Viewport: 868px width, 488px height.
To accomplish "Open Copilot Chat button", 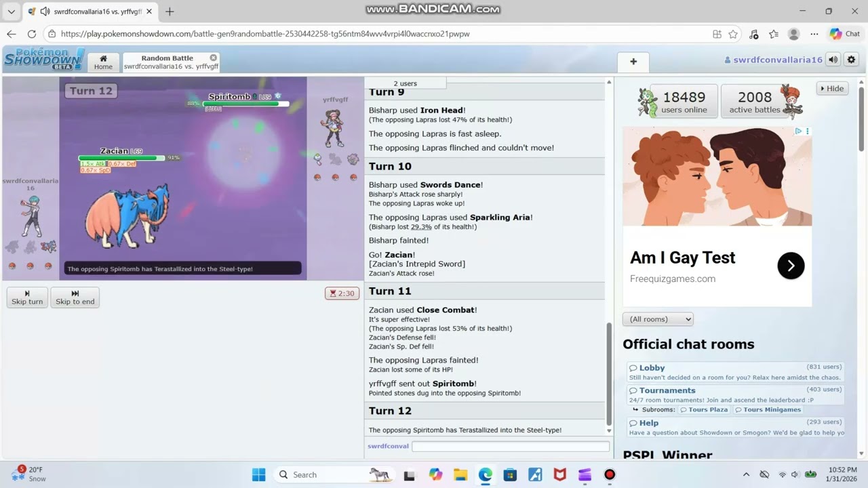I will pos(845,34).
